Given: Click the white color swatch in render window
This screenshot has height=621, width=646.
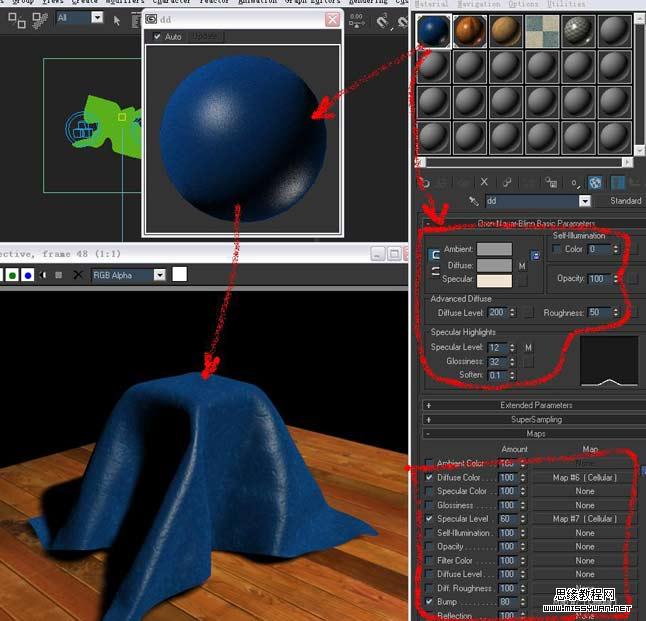Looking at the screenshot, I should 179,274.
